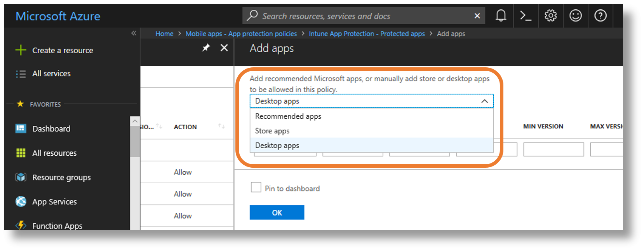Click Create a resource plus button
644x251 pixels.
[x=54, y=50]
